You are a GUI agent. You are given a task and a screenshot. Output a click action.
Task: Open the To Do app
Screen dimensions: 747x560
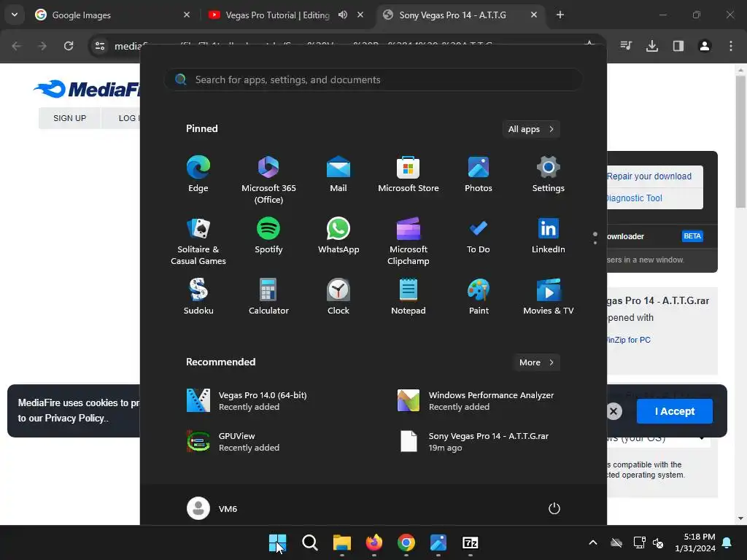pos(479,236)
